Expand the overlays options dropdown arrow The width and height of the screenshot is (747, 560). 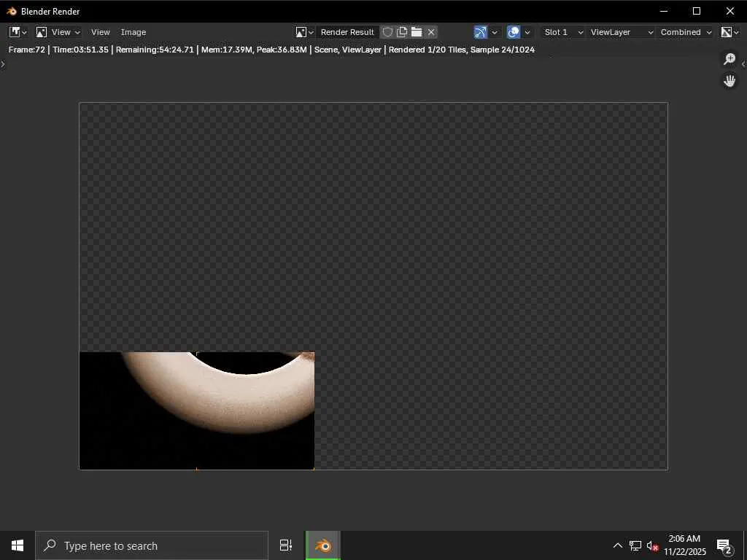click(x=527, y=32)
